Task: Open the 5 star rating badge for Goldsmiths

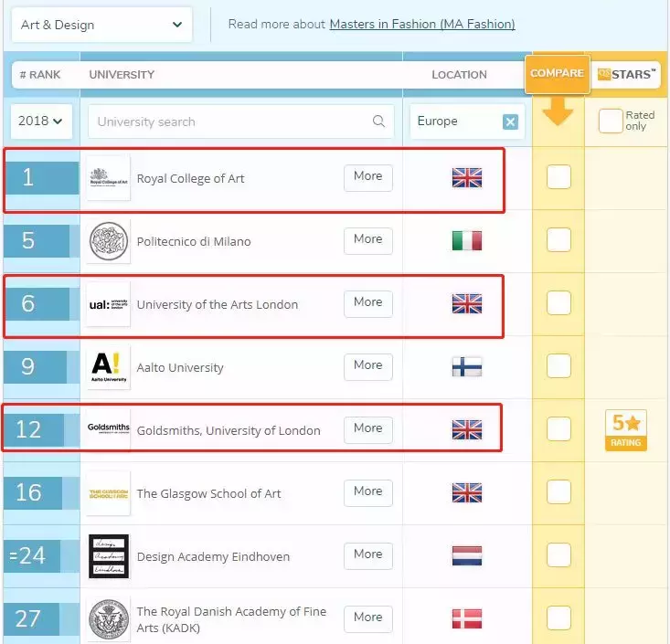Action: [626, 430]
